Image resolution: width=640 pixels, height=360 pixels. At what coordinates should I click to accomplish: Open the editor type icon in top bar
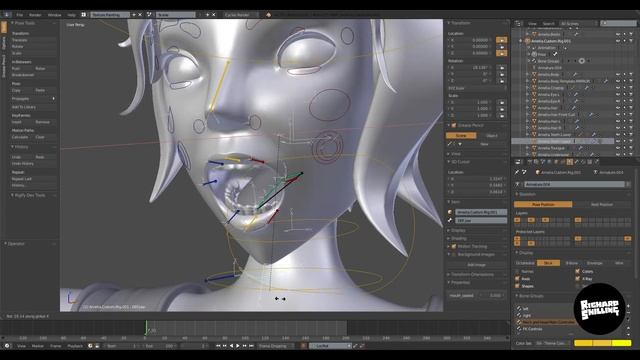click(x=7, y=15)
